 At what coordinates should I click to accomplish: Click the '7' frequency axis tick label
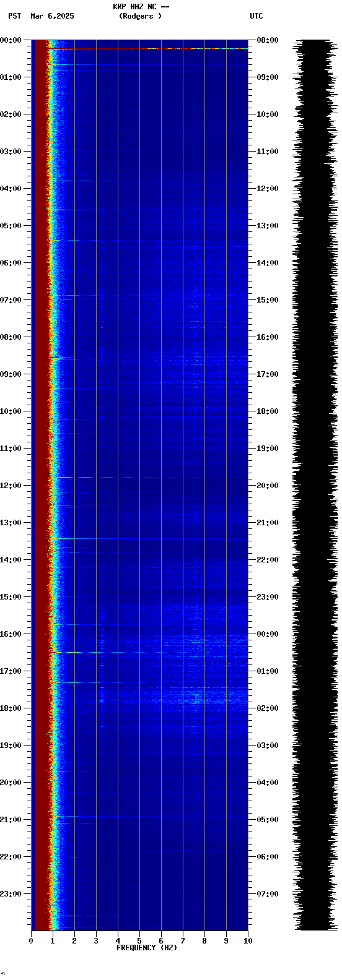pyautogui.click(x=183, y=941)
